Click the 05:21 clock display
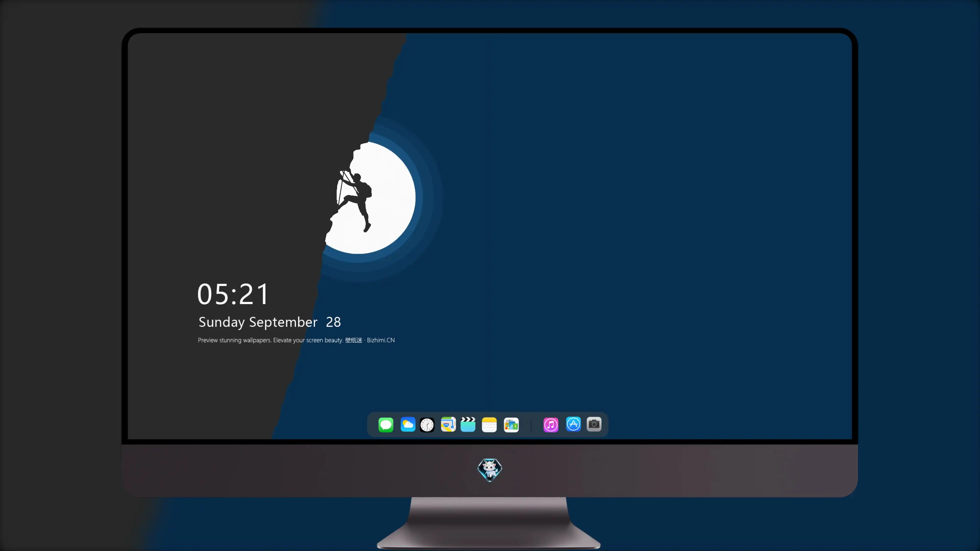 tap(233, 294)
